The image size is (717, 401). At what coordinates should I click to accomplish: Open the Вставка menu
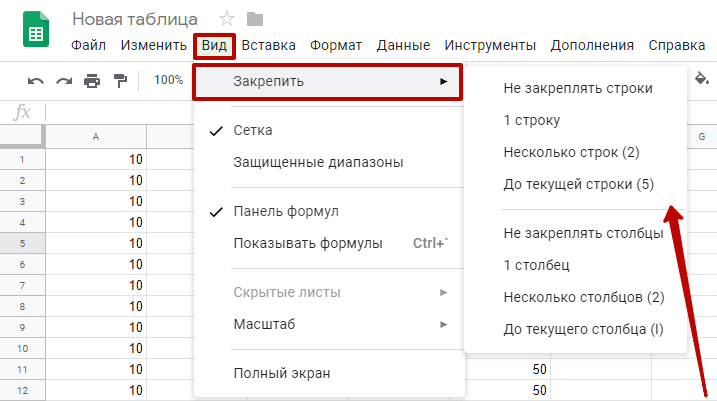pyautogui.click(x=269, y=45)
